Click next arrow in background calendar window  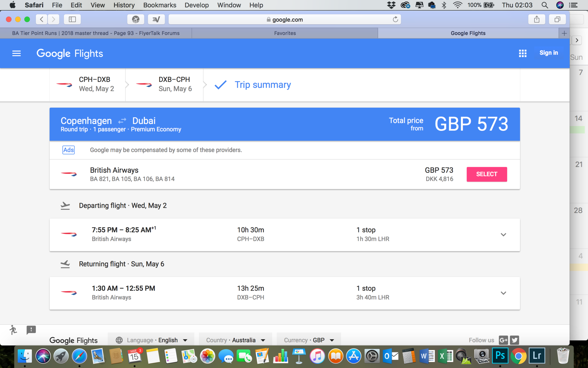pos(577,40)
